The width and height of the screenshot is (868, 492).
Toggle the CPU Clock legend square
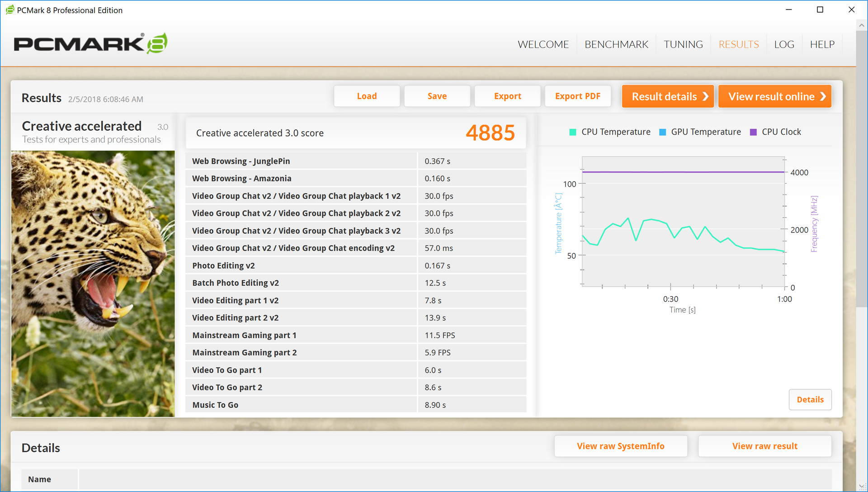pyautogui.click(x=753, y=132)
